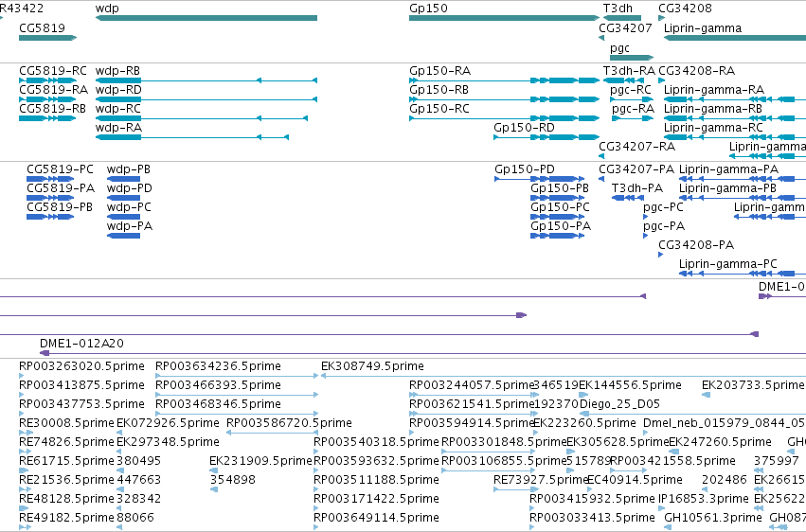Select transcript CG5819-RC
The width and height of the screenshot is (806, 532).
(52, 70)
